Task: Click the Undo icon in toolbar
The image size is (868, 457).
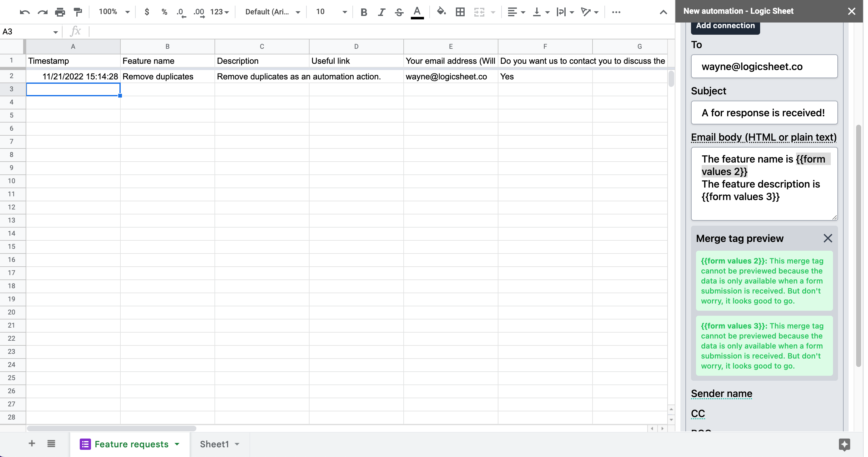Action: tap(25, 12)
